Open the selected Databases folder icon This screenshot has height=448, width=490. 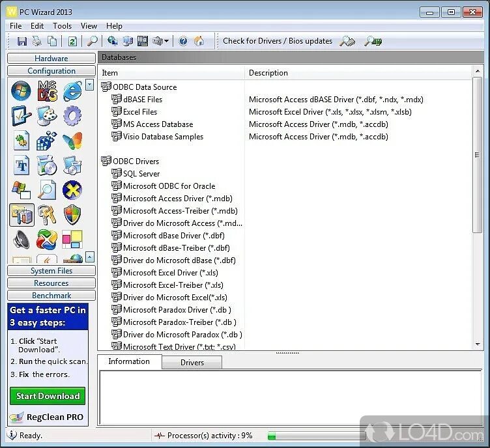point(22,215)
